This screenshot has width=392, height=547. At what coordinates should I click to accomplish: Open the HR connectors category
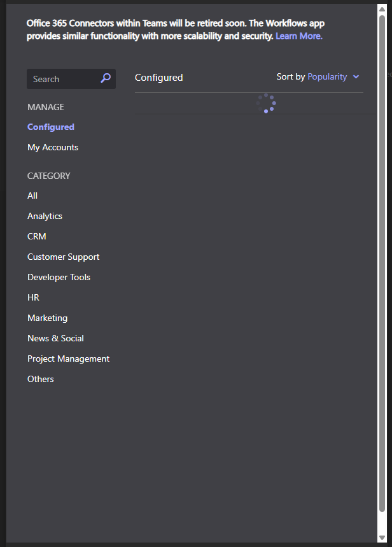click(33, 297)
